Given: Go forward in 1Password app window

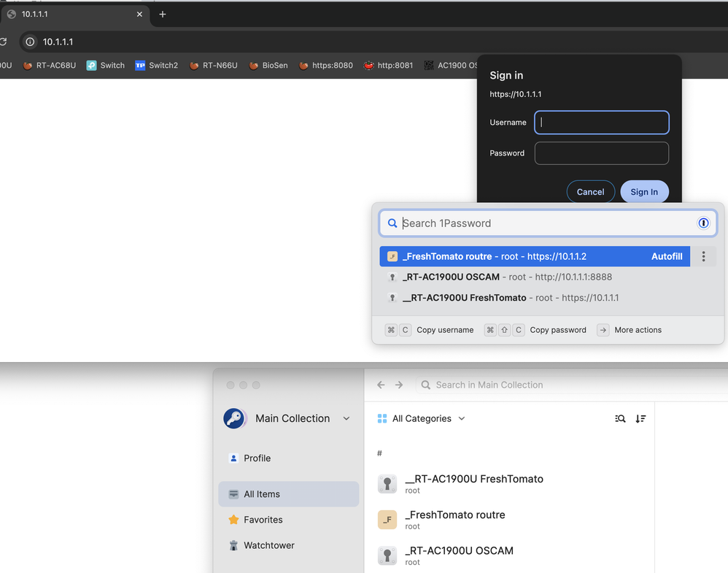Looking at the screenshot, I should click(399, 385).
